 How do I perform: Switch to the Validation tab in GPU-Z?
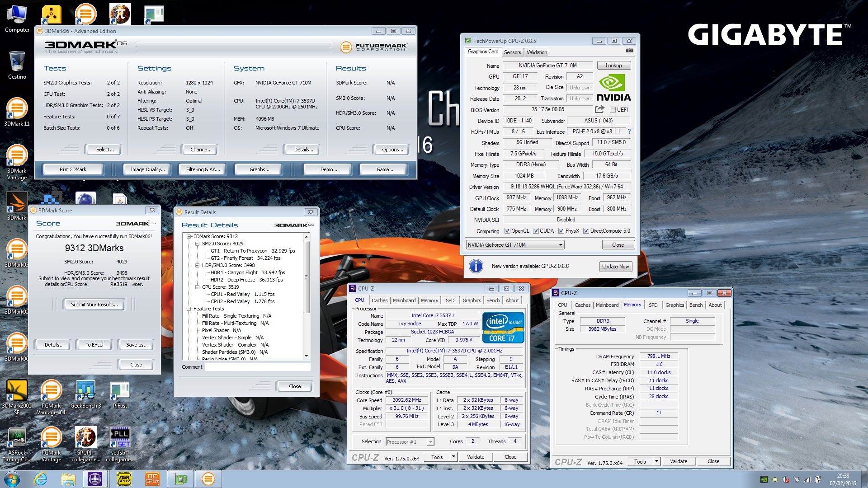[537, 52]
